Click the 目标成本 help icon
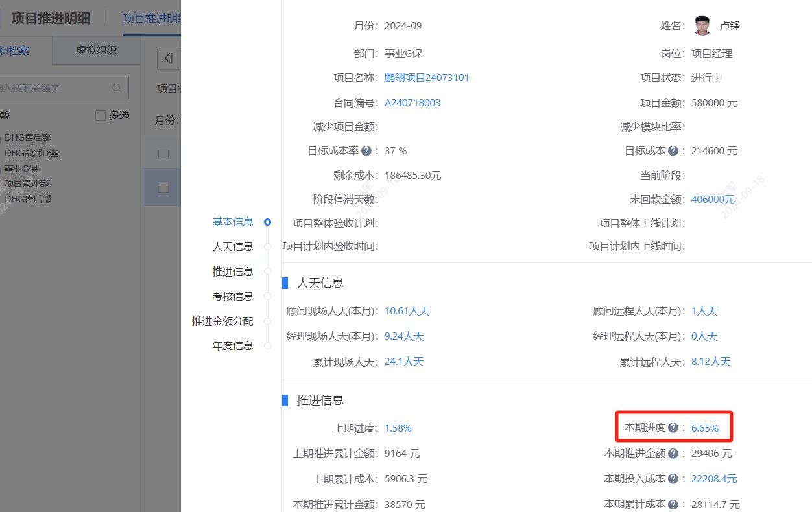The height and width of the screenshot is (512, 812). 672,150
